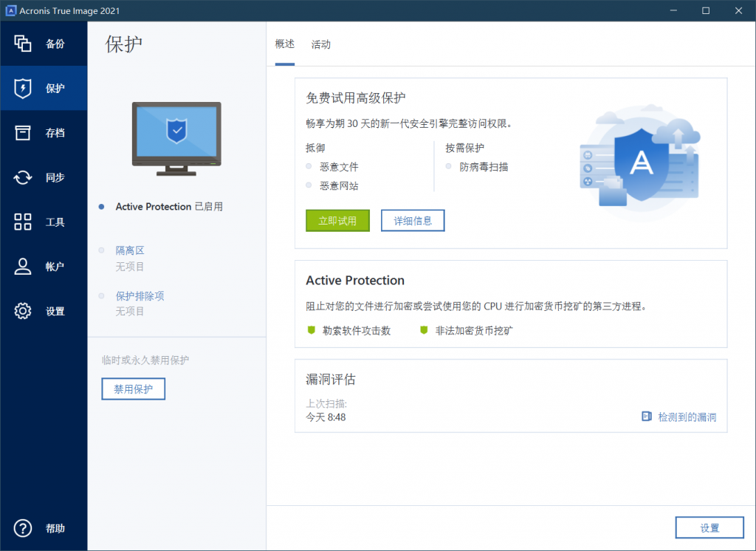The width and height of the screenshot is (756, 551).
Task: Click the 临时或永久禁用保护 caption
Action: pos(145,360)
